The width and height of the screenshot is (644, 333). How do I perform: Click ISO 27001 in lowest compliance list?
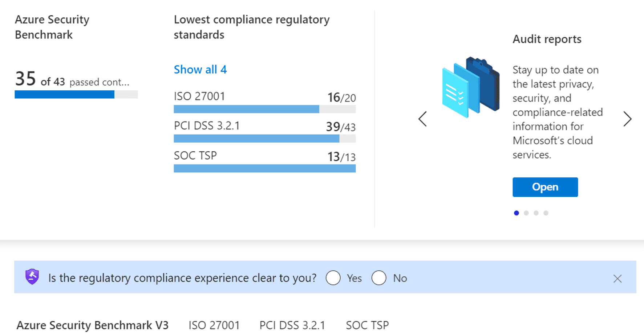[x=199, y=96]
